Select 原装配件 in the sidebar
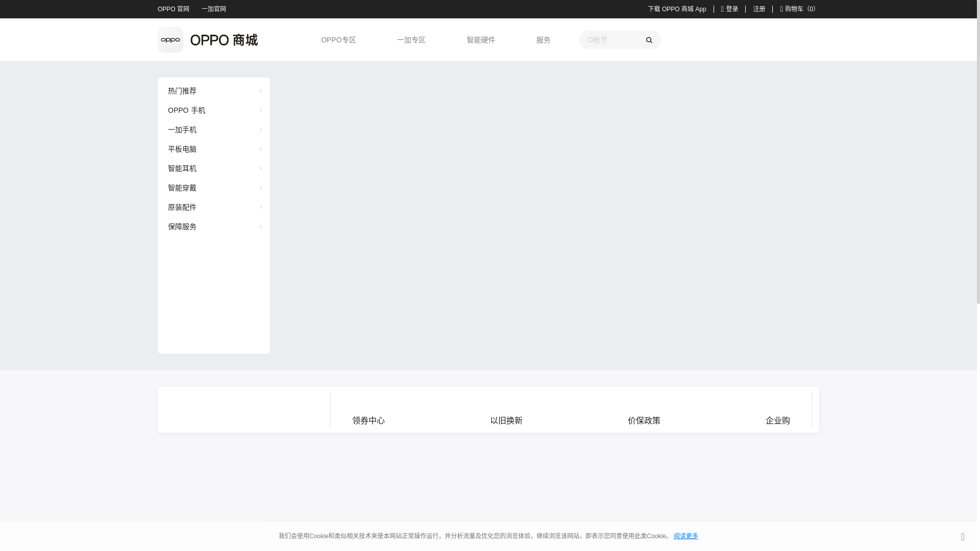 (182, 207)
